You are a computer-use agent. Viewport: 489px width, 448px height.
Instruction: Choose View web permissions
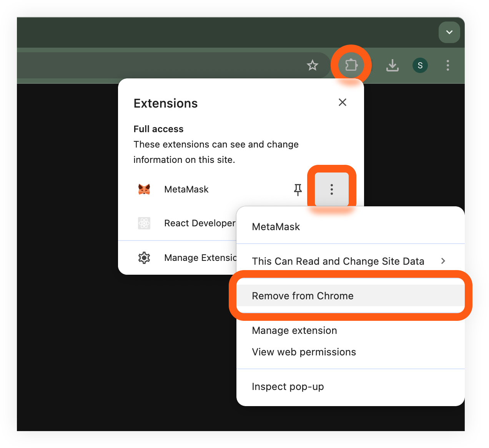[x=351, y=352]
